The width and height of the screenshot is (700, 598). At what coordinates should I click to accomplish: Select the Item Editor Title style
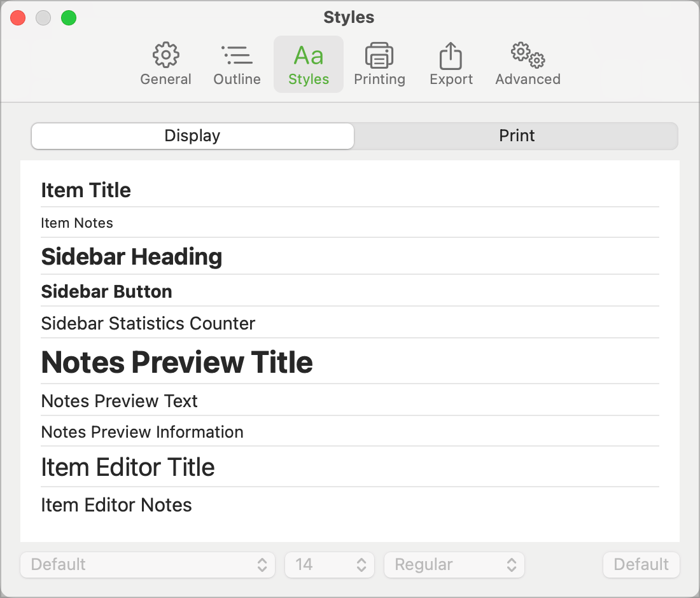[350, 467]
